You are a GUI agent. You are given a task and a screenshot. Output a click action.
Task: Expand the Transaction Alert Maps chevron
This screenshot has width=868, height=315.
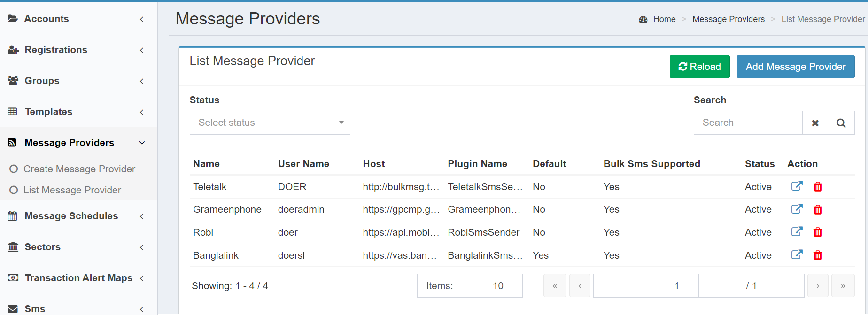[x=142, y=278]
